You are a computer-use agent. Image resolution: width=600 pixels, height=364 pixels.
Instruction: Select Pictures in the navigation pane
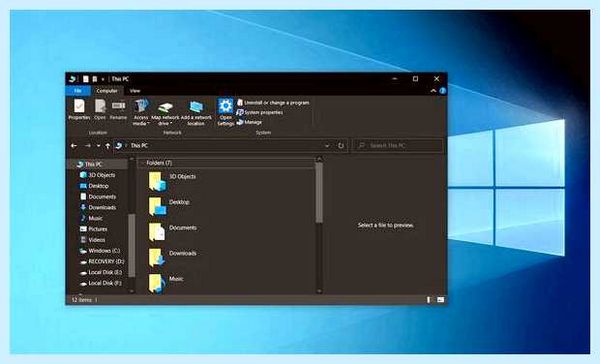click(x=93, y=229)
